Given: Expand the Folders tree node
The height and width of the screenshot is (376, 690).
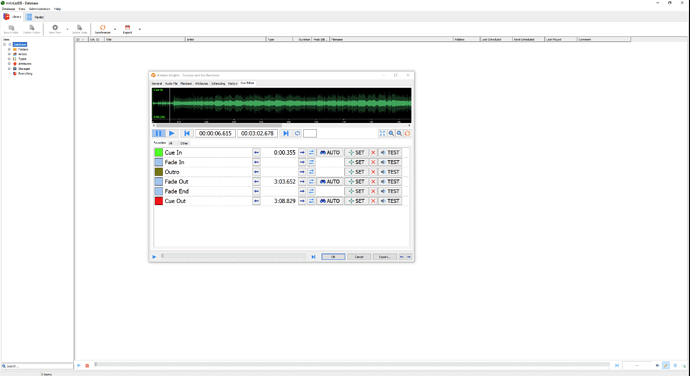Looking at the screenshot, I should click(9, 49).
